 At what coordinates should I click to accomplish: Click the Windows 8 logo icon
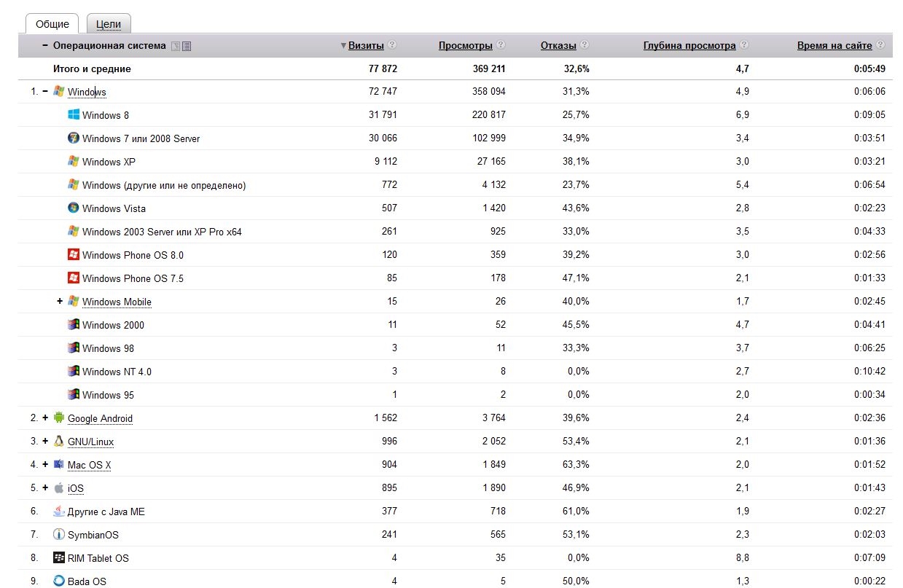click(x=74, y=114)
